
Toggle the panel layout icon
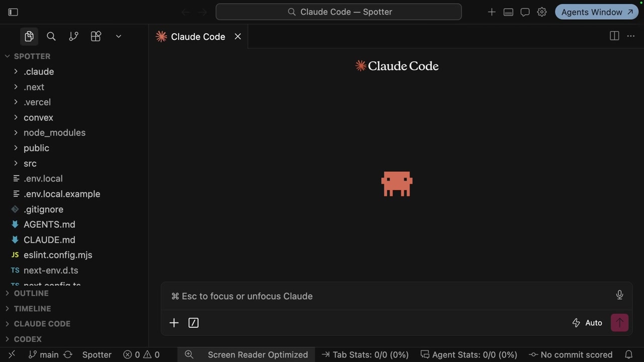point(508,12)
